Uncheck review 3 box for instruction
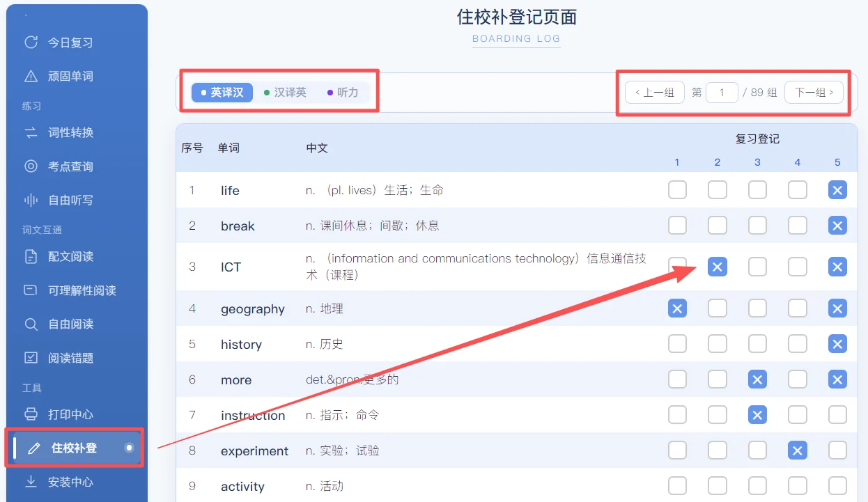 (x=757, y=415)
